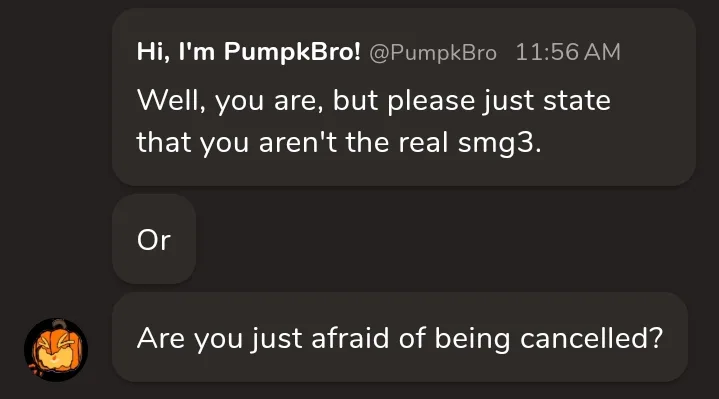The image size is (719, 399).
Task: Click the word "state" in the first message
Action: [577, 100]
